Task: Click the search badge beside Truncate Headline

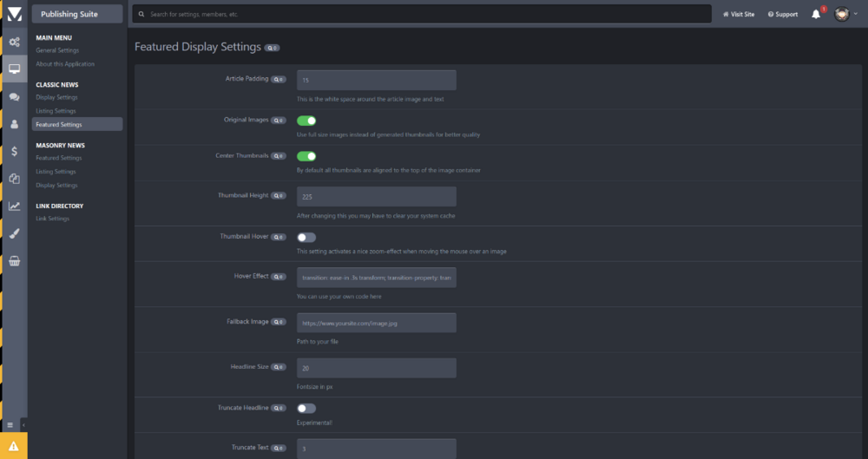Action: pyautogui.click(x=279, y=409)
